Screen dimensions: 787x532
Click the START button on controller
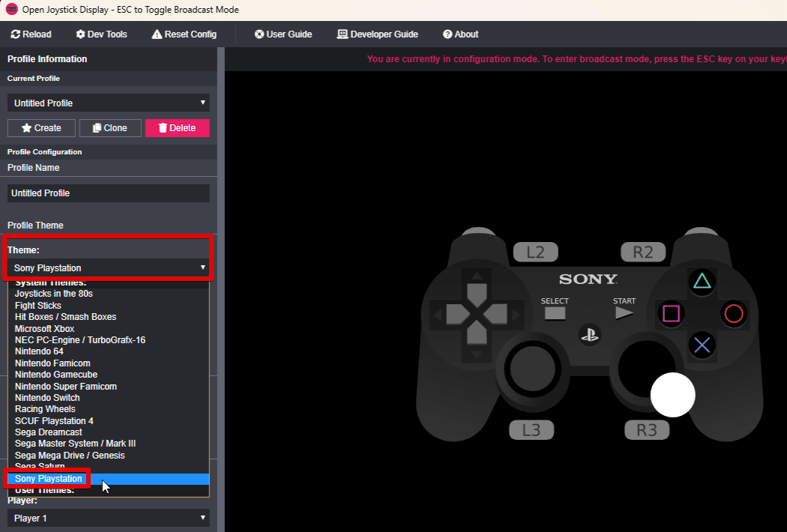(x=624, y=313)
